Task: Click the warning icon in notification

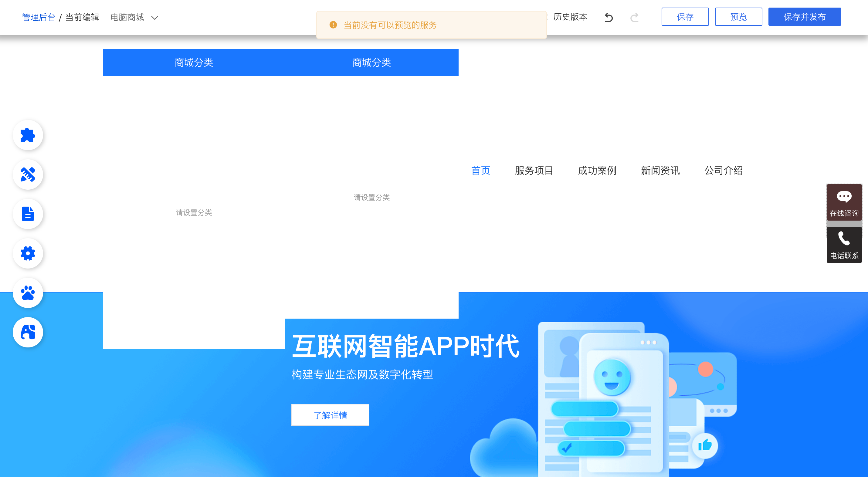Action: [333, 25]
